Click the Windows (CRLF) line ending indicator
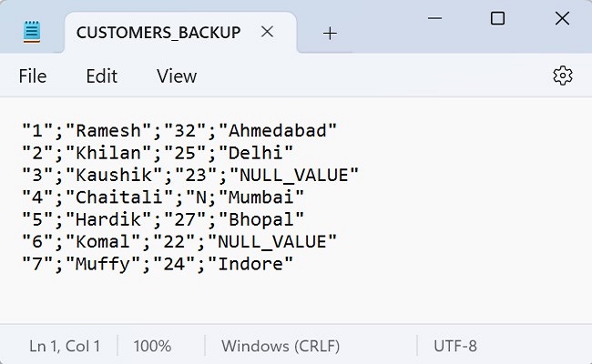Screen dimensions: 592x364 [280, 346]
